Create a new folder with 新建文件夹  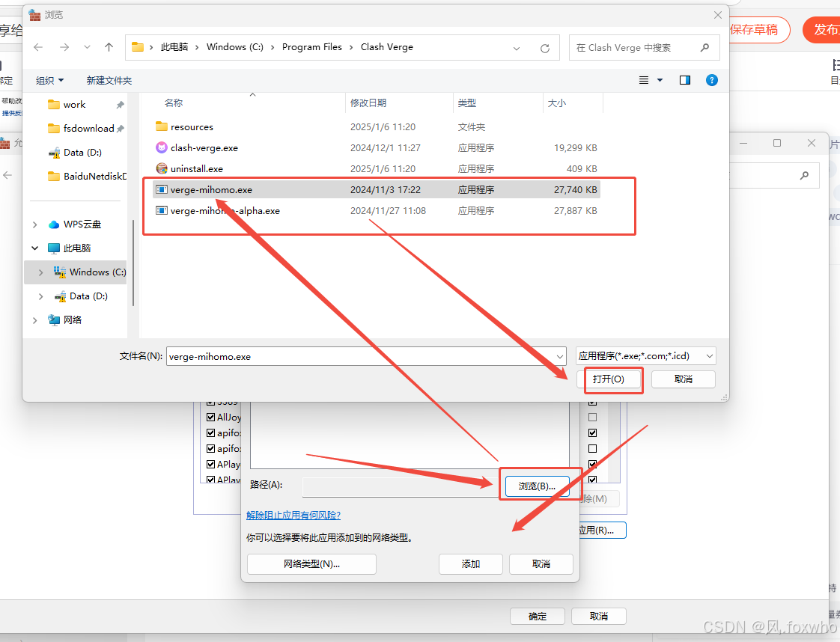pyautogui.click(x=109, y=80)
